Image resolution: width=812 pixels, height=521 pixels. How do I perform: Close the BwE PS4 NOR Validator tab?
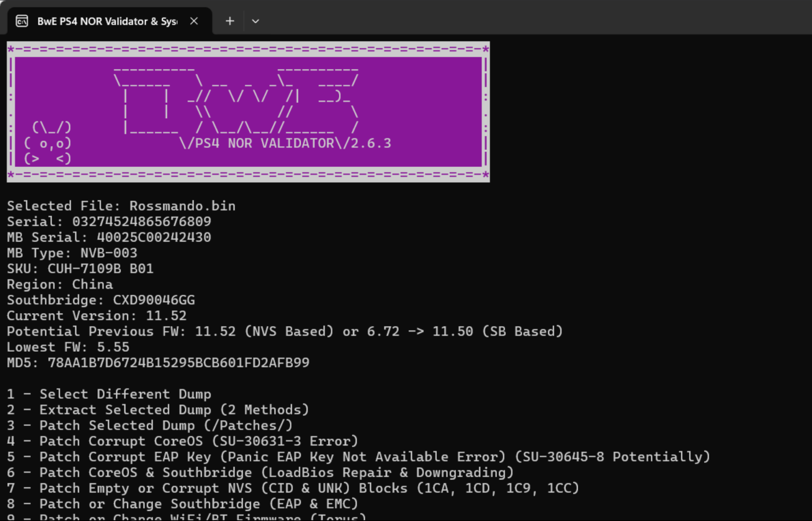(194, 21)
